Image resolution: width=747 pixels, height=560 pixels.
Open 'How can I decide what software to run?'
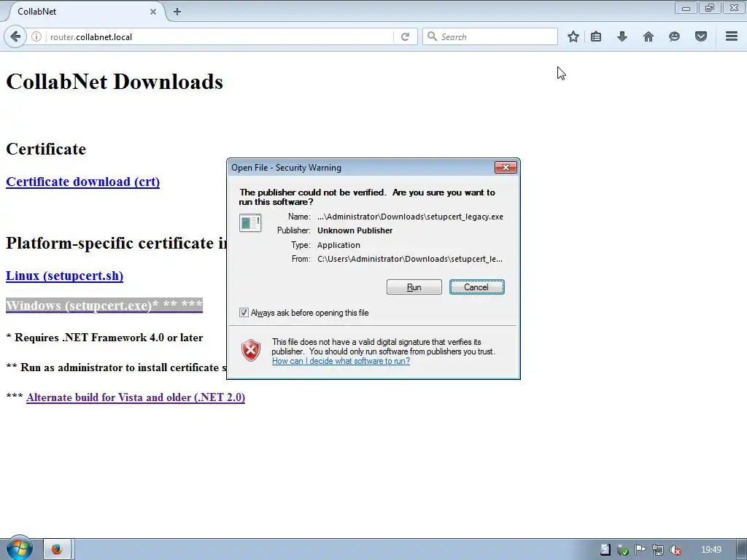(341, 361)
